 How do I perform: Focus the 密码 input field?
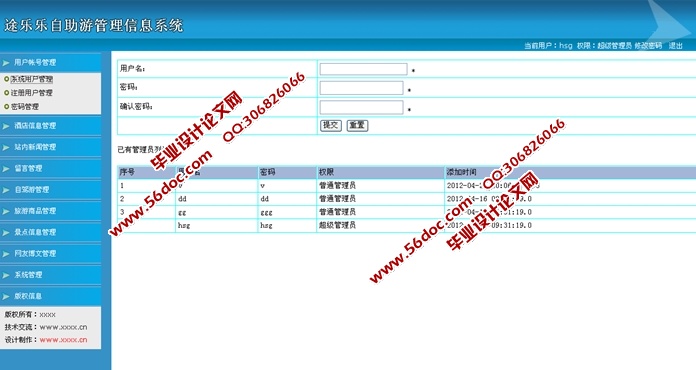(361, 88)
